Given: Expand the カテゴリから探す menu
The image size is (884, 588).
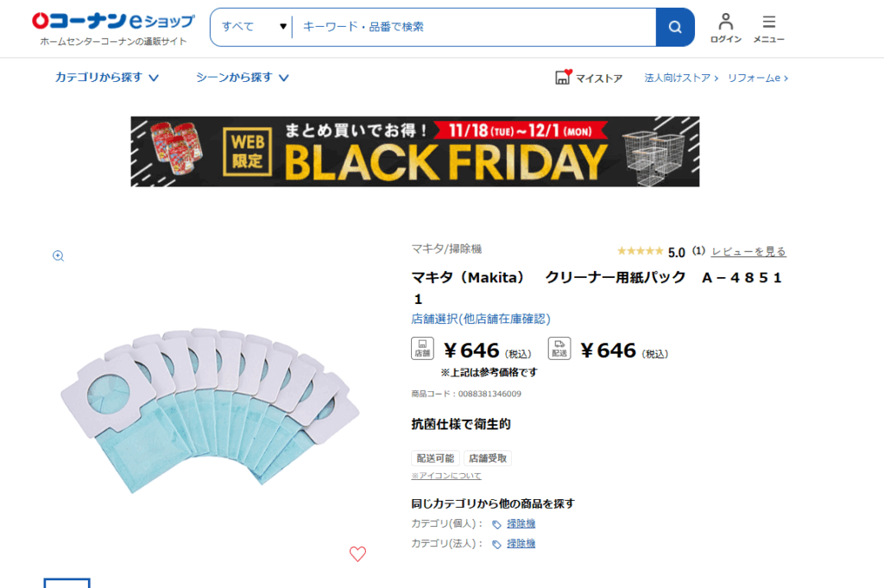Looking at the screenshot, I should tap(107, 78).
